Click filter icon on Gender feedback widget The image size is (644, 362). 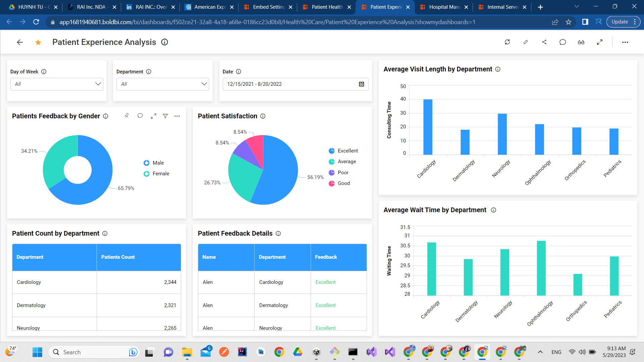pos(165,116)
